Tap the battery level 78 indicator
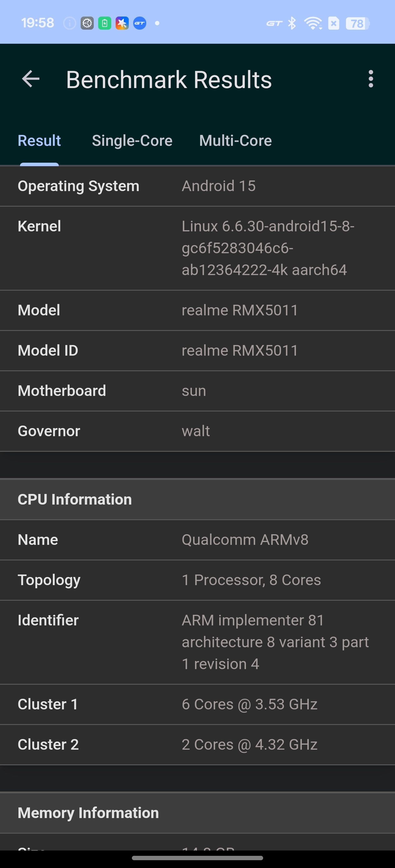 357,24
